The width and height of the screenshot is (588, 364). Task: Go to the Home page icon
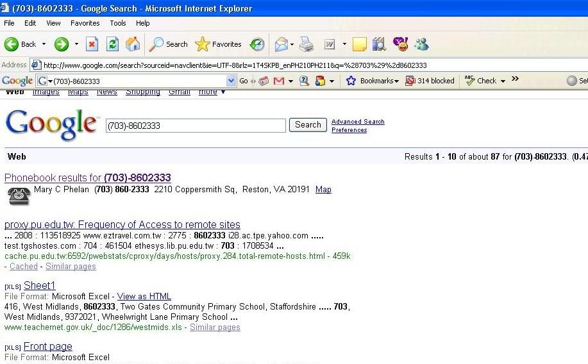point(133,44)
